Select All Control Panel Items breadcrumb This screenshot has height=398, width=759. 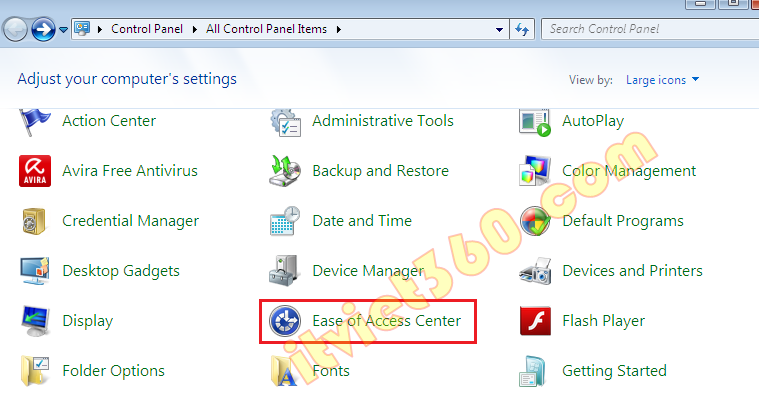point(266,29)
